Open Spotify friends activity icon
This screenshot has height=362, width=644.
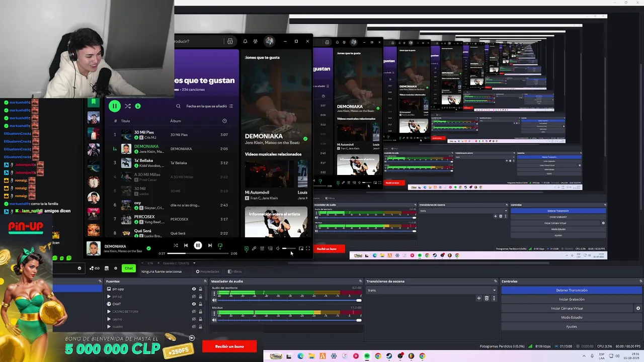pos(256,41)
